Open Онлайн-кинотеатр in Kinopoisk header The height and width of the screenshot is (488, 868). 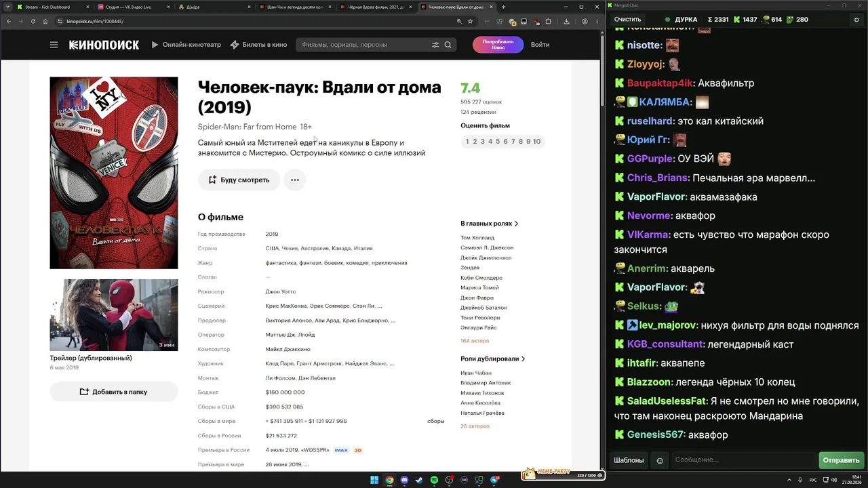[186, 45]
